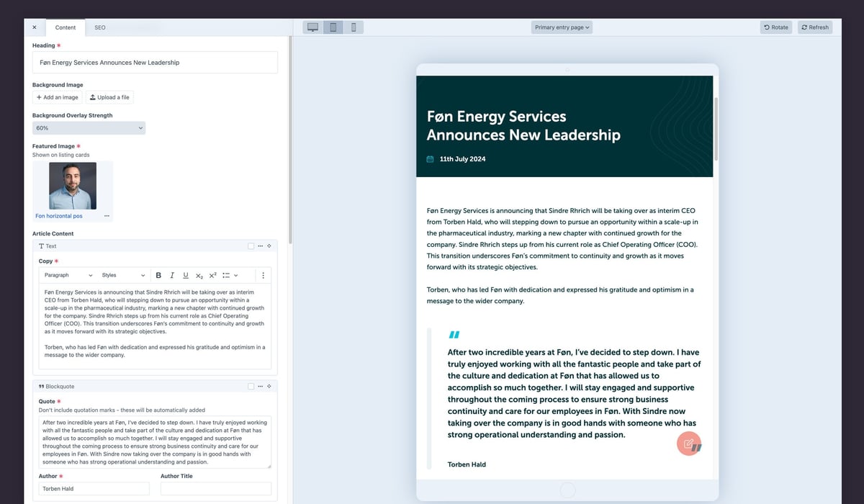864x504 pixels.
Task: Apply subscript formatting
Action: (199, 275)
